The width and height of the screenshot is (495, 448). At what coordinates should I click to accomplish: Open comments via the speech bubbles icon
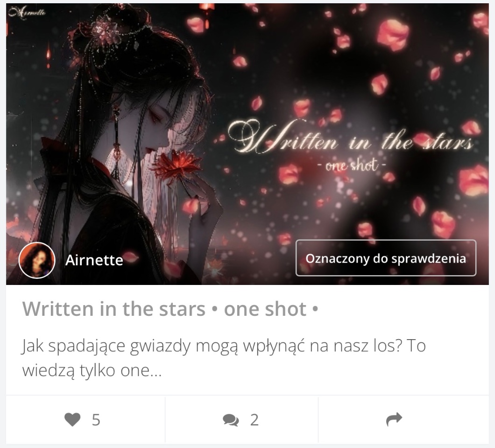[x=231, y=420]
